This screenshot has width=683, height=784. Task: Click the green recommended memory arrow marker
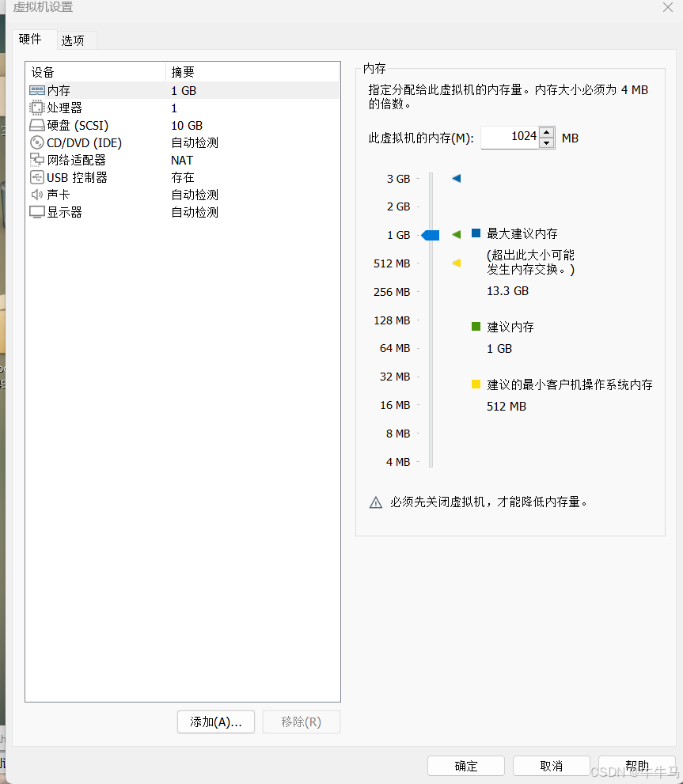[457, 234]
